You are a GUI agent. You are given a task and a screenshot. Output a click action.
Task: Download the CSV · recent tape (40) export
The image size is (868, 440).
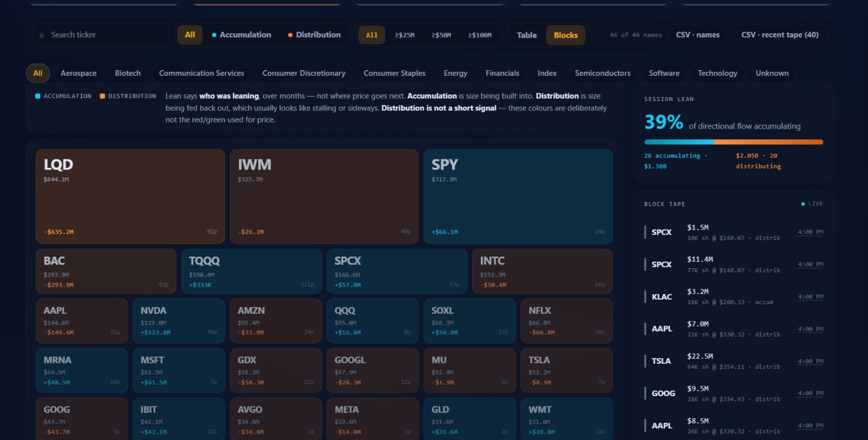point(780,35)
